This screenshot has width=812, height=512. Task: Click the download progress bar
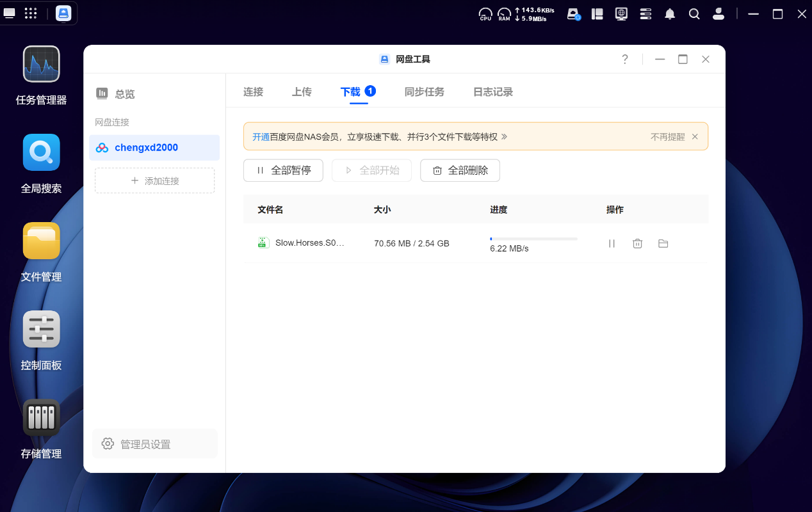533,239
